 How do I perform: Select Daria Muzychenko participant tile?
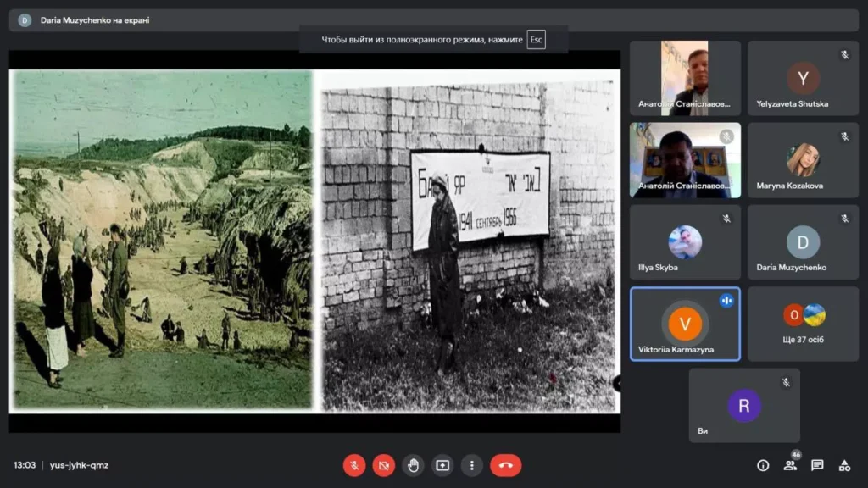click(x=803, y=241)
